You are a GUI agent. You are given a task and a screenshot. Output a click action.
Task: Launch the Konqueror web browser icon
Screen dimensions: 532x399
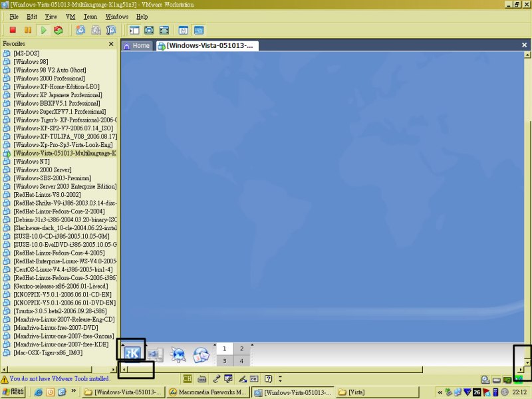tap(178, 355)
